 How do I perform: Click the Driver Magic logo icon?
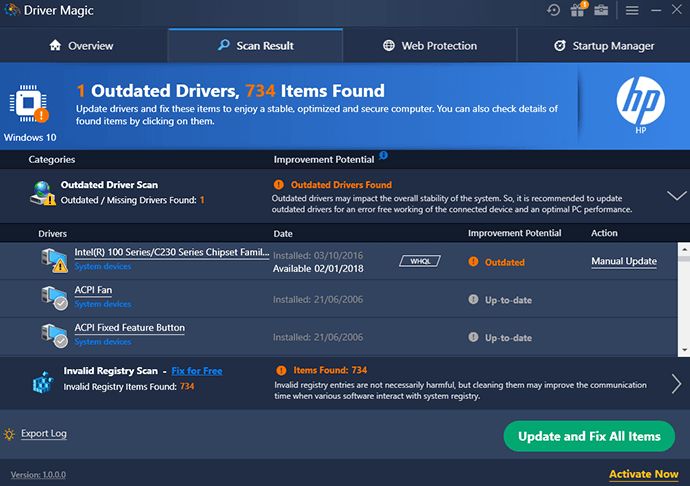tap(11, 10)
